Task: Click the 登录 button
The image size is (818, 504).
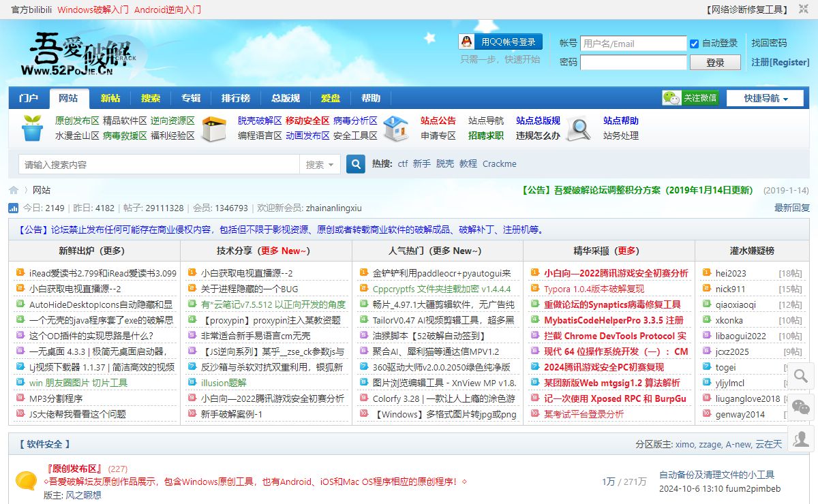Action: (x=715, y=63)
